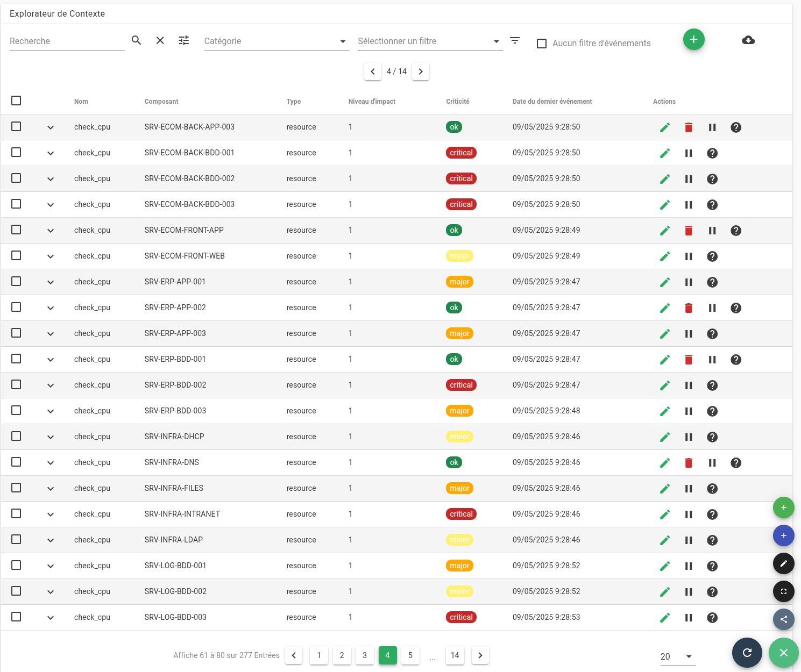Image resolution: width=801 pixels, height=672 pixels.
Task: Open help icon for SRV-ECOM-BACK-BDD-002 row
Action: pos(712,179)
